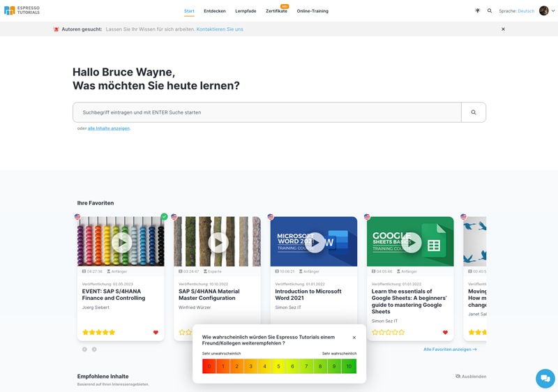Select score 5 in survey scale
Screen dimensions: 558x392
[x=278, y=366]
